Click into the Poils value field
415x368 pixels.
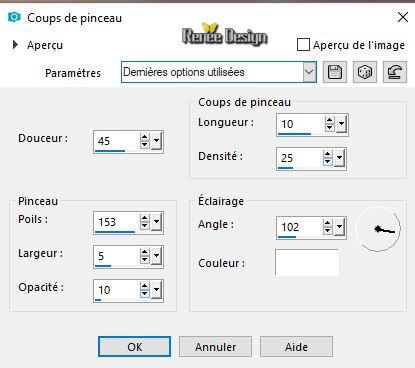click(x=117, y=222)
